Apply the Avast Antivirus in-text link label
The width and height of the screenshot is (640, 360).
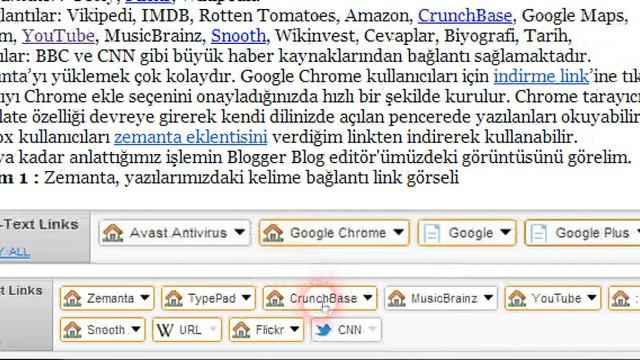[x=178, y=233]
